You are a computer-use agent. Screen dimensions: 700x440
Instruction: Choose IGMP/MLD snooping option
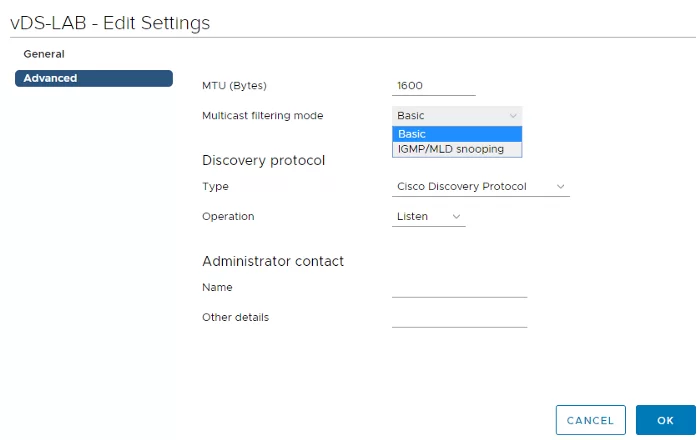[457, 149]
